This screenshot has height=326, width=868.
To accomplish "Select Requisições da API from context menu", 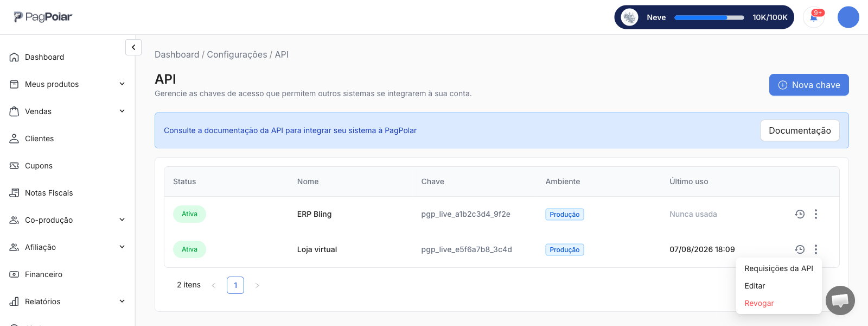I will [x=778, y=268].
